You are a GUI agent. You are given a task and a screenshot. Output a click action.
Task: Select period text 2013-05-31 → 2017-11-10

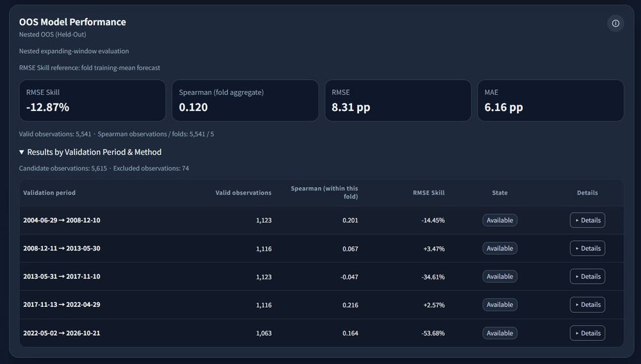point(62,277)
